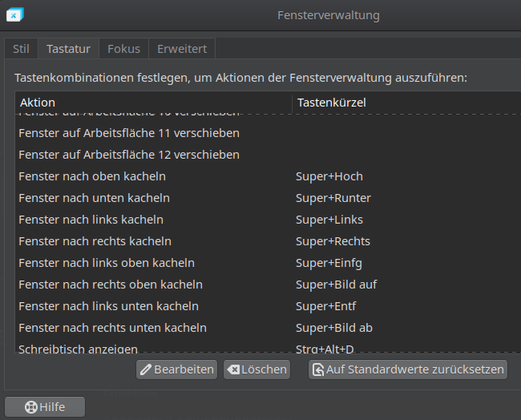Click the reset icon on Standardwerte button
Screen dimensions: 521x420
click(318, 370)
